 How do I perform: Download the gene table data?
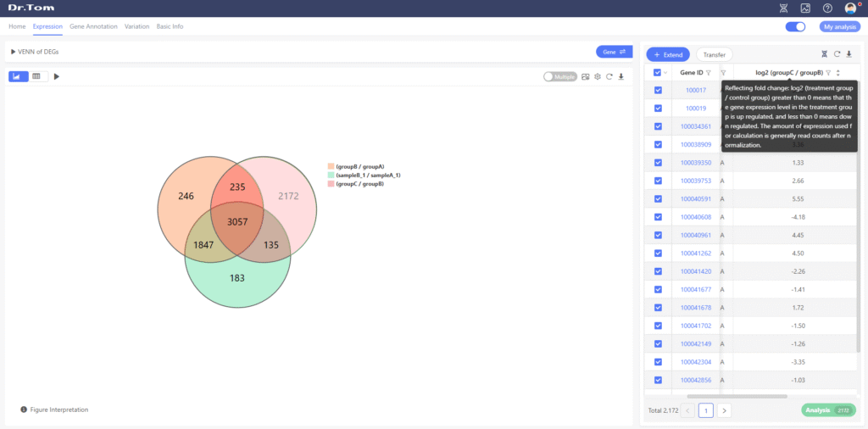point(849,54)
